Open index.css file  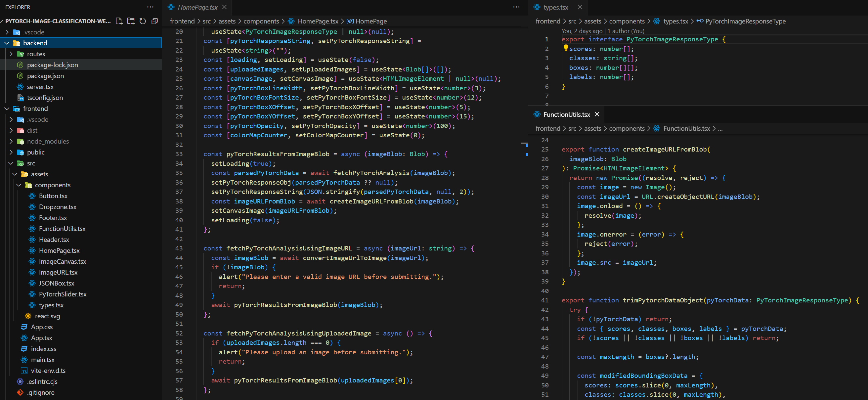[81, 349]
